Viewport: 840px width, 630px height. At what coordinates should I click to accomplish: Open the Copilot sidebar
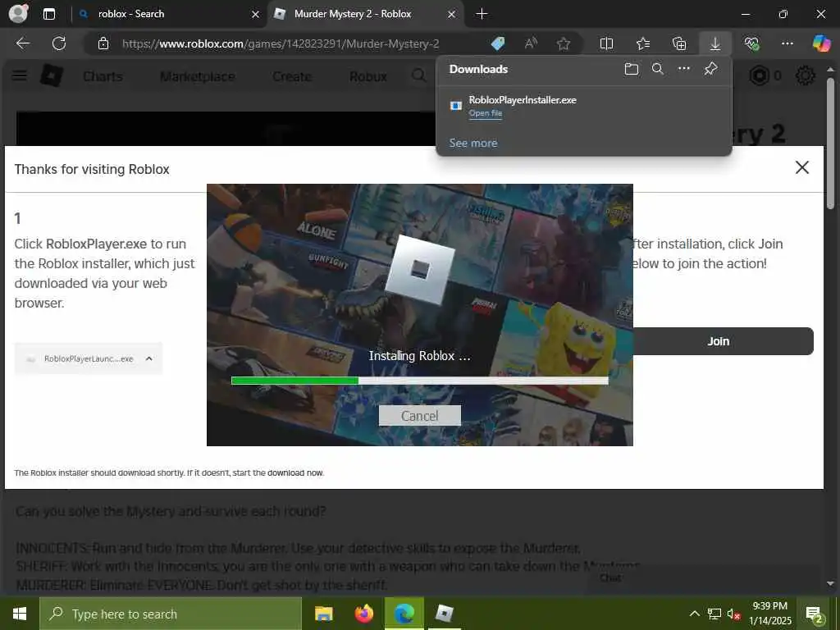(x=821, y=43)
